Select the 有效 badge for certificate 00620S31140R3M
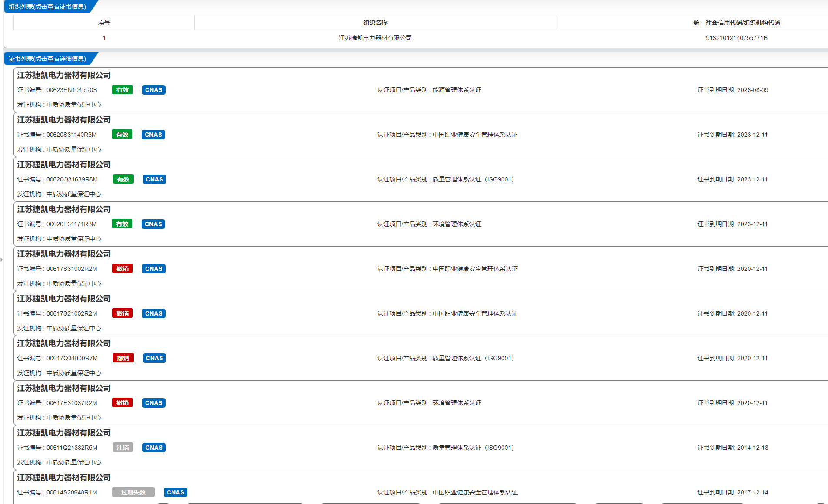This screenshot has height=504, width=828. 122,135
